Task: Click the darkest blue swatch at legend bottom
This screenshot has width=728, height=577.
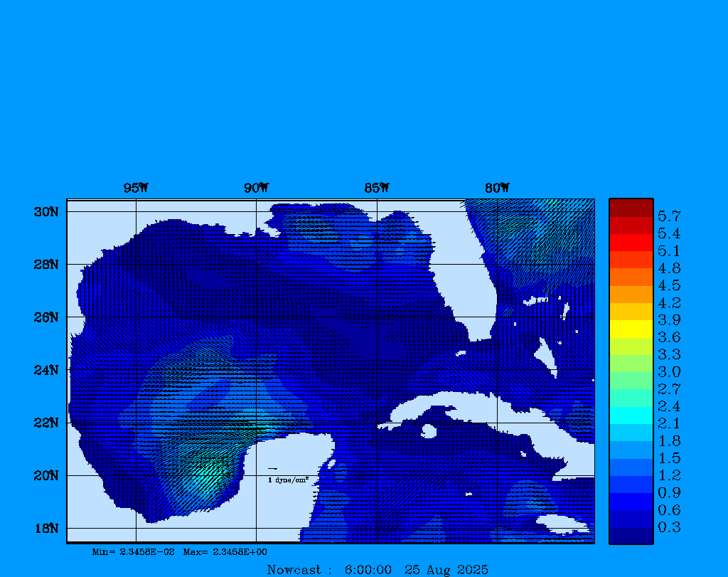Action: (631, 535)
